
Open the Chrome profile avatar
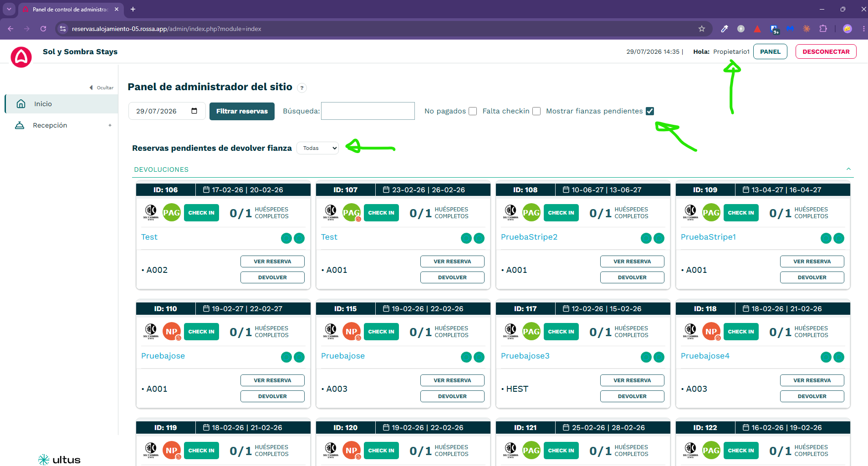[x=848, y=29]
